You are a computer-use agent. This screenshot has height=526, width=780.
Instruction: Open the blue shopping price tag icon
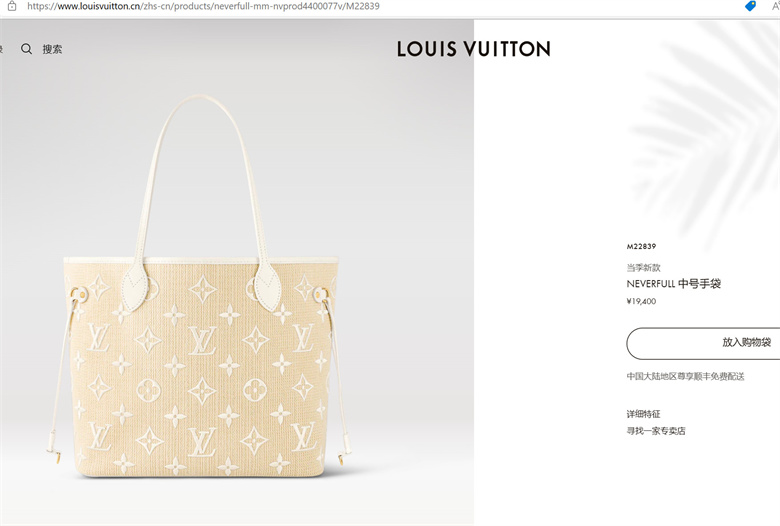(750, 6)
